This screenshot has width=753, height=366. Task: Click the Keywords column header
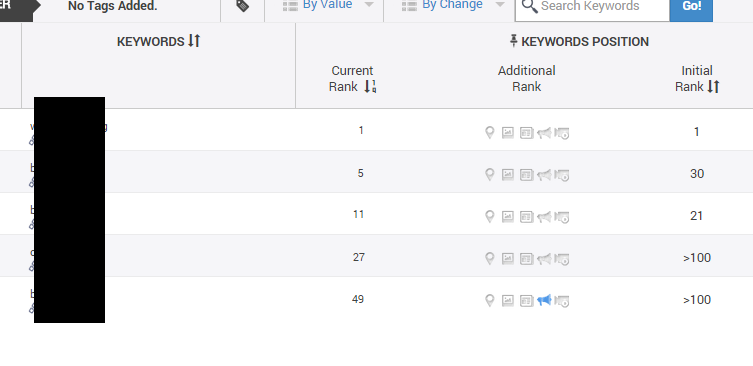(151, 41)
